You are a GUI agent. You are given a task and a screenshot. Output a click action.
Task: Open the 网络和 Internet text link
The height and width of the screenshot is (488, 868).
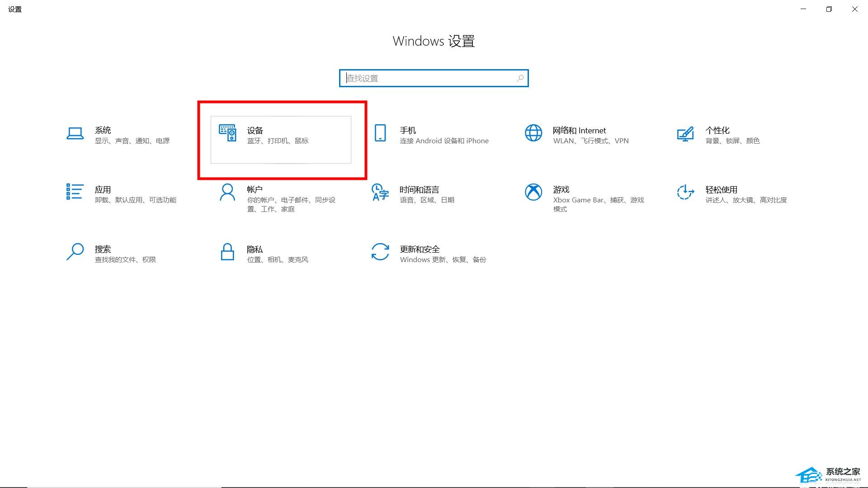pyautogui.click(x=579, y=131)
